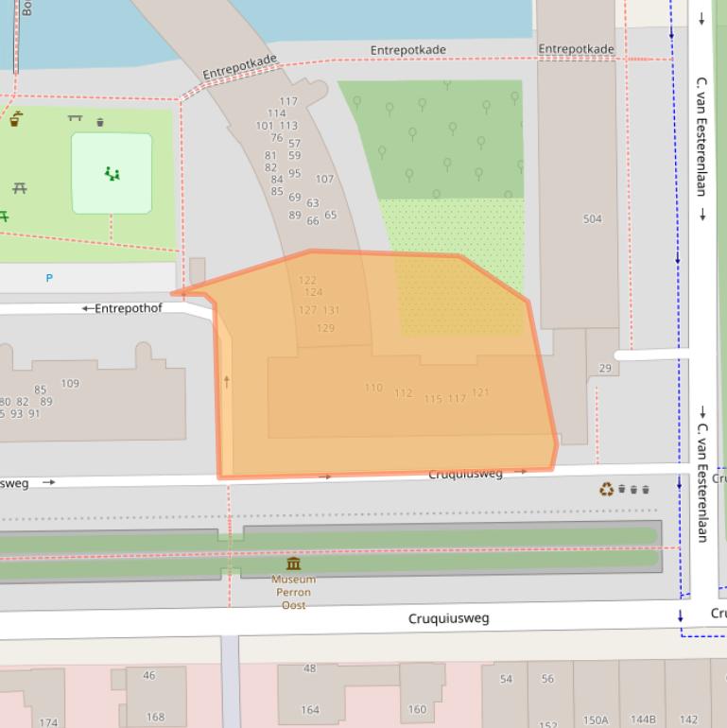Click the gray picnic table icon

pyautogui.click(x=19, y=189)
